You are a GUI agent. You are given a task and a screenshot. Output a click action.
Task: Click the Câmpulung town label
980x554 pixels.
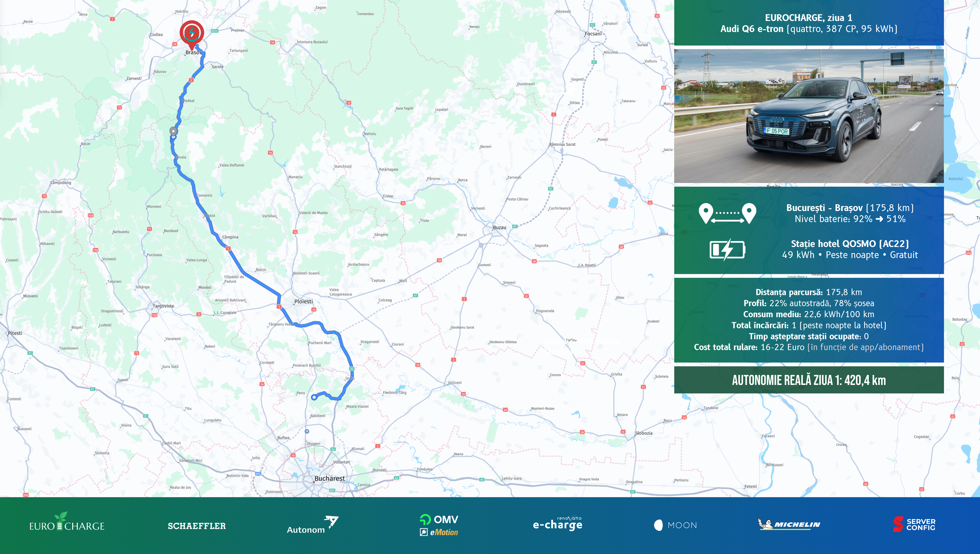(61, 183)
